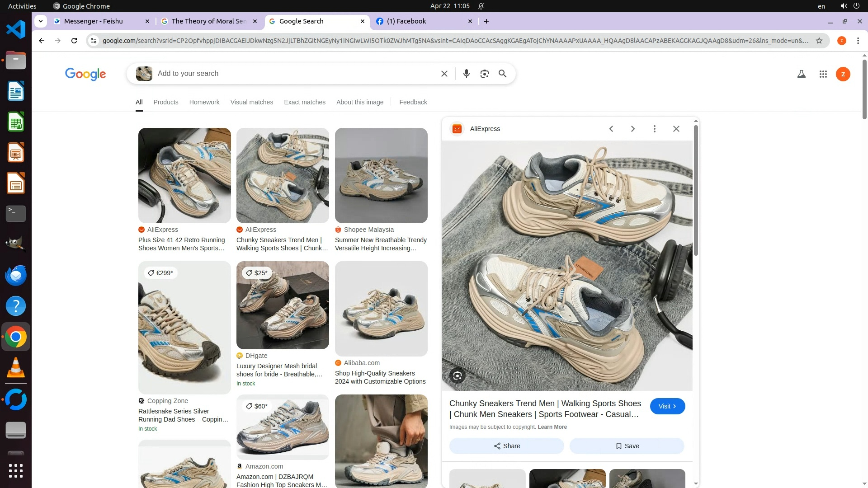The width and height of the screenshot is (868, 488).
Task: Go to next image in preview panel
Action: click(x=632, y=129)
